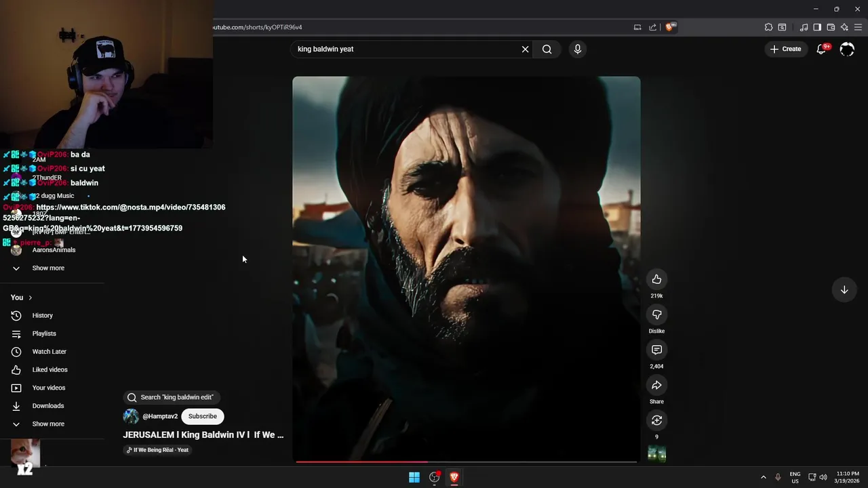Viewport: 868px width, 488px height.
Task: Clear the search box with the X
Action: click(x=525, y=49)
